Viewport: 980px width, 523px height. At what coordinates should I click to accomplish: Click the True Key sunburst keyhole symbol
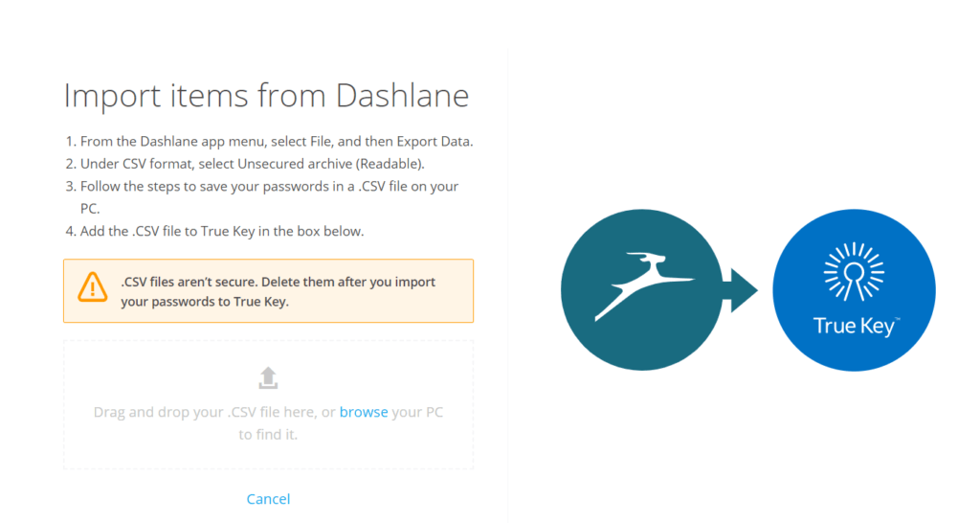[854, 271]
